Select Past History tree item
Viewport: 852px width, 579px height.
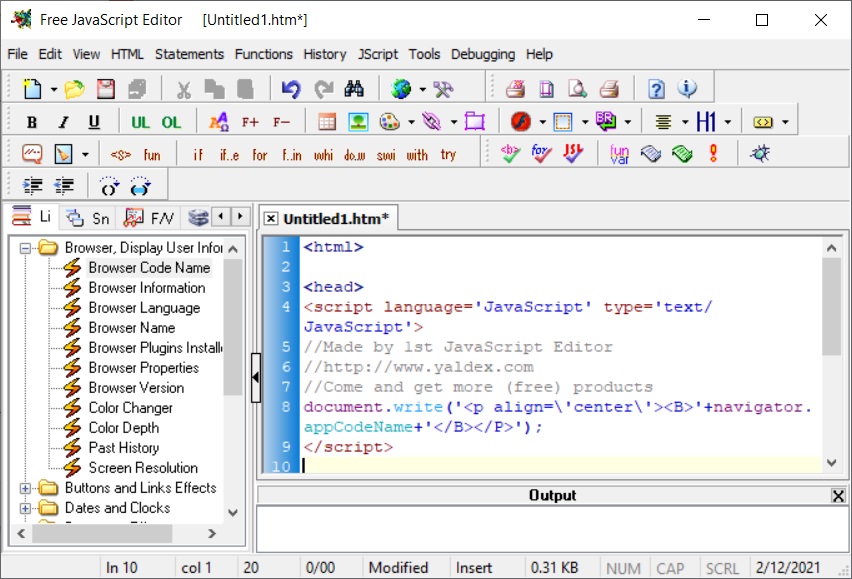(x=124, y=448)
